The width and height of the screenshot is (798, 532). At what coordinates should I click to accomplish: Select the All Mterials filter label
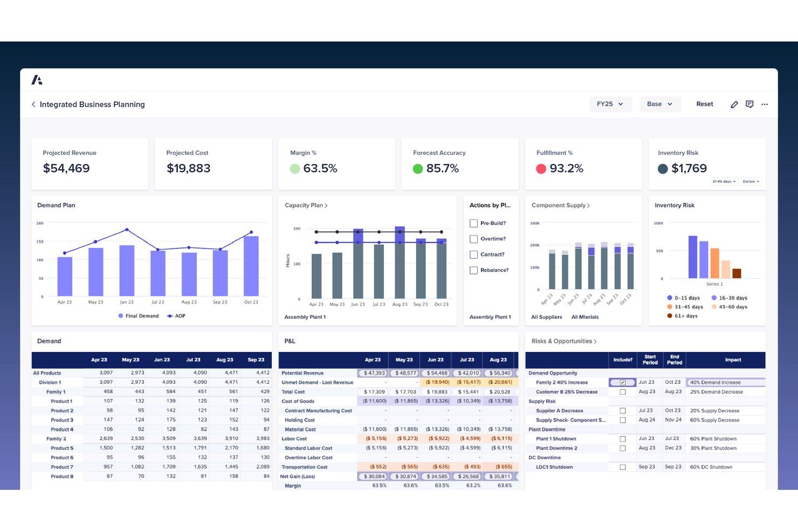(585, 317)
